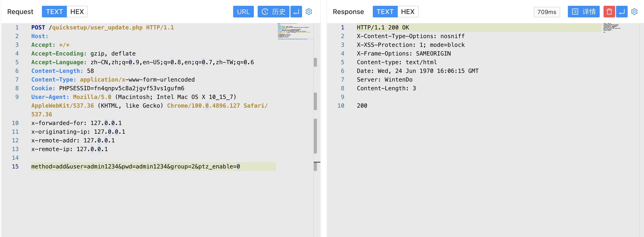Click the X-Content-Type-Options: nosniff line

[x=411, y=36]
